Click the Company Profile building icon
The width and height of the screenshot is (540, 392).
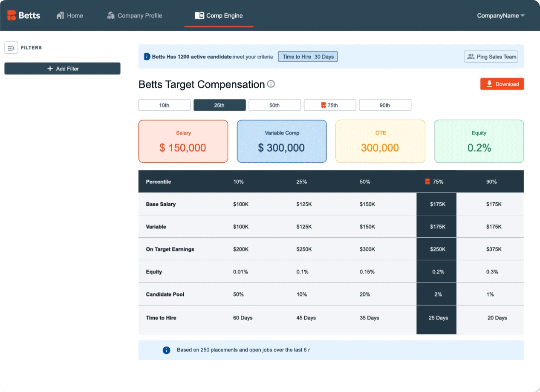coord(111,16)
